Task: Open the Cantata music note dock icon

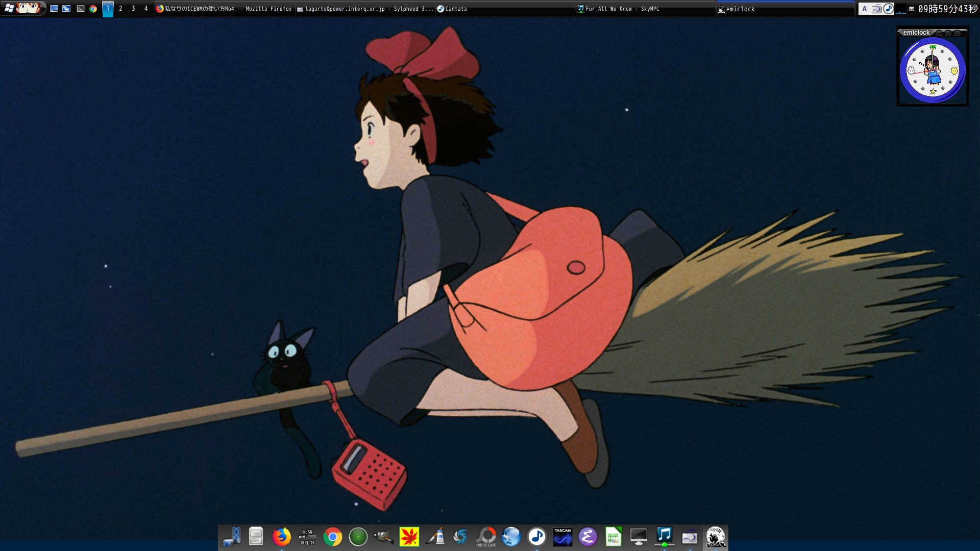Action: (x=536, y=537)
